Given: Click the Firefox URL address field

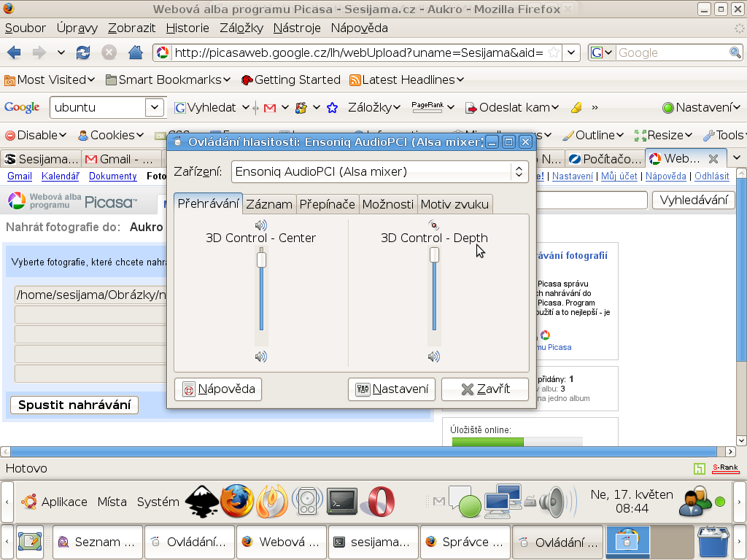Looking at the screenshot, I should click(x=358, y=52).
